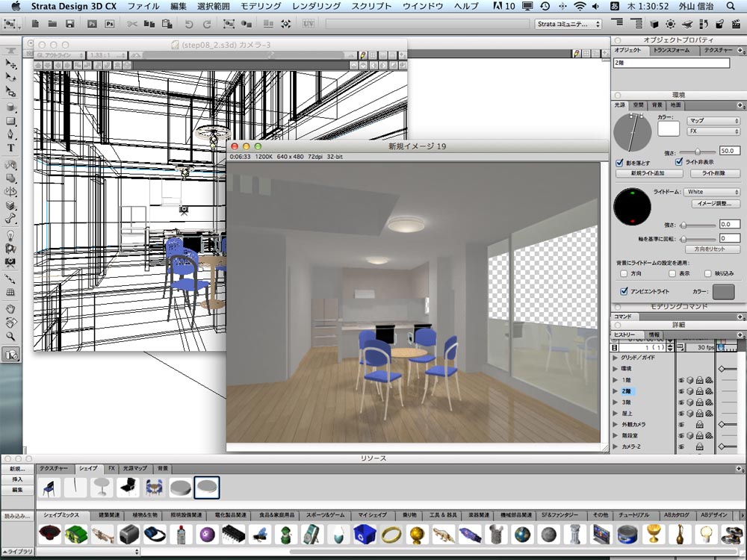
Task: Enable the 表示 checkbox
Action: click(x=672, y=273)
